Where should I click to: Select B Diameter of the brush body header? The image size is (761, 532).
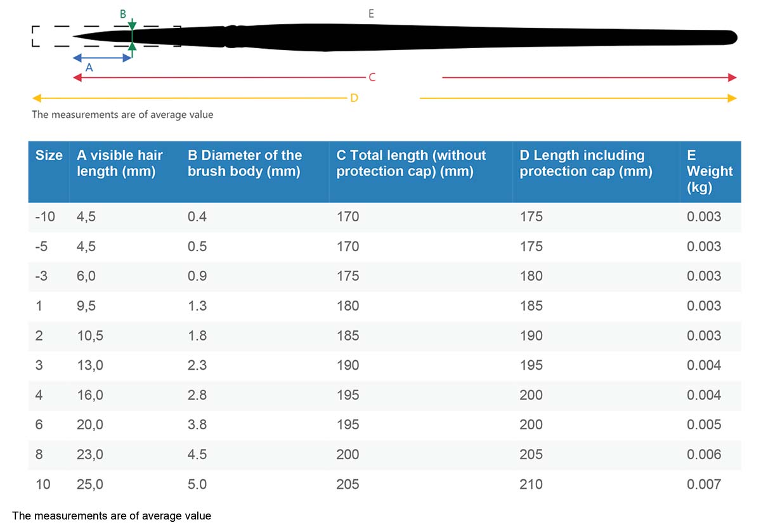245,163
